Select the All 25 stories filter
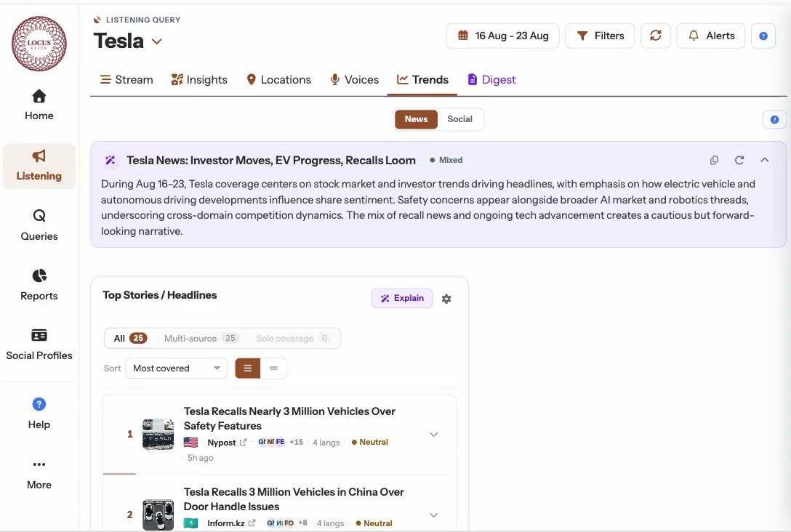791x532 pixels. 130,339
